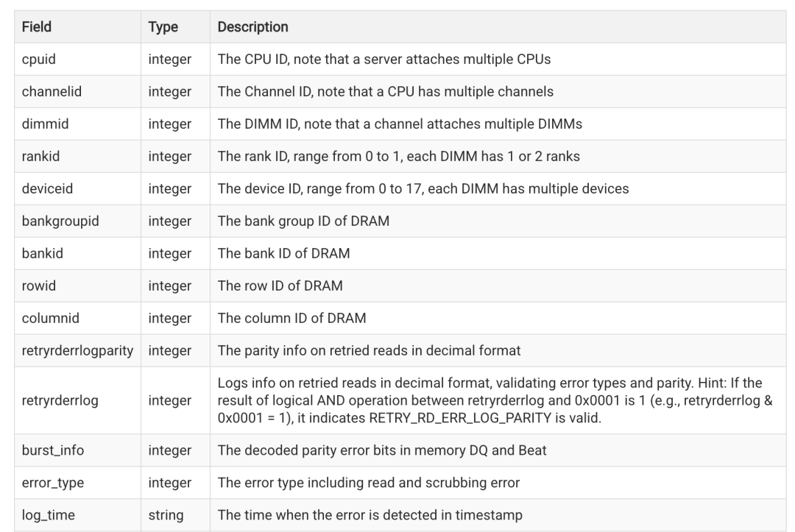Select the channelid field cell
Image resolution: width=795 pixels, height=532 pixels.
[77, 92]
